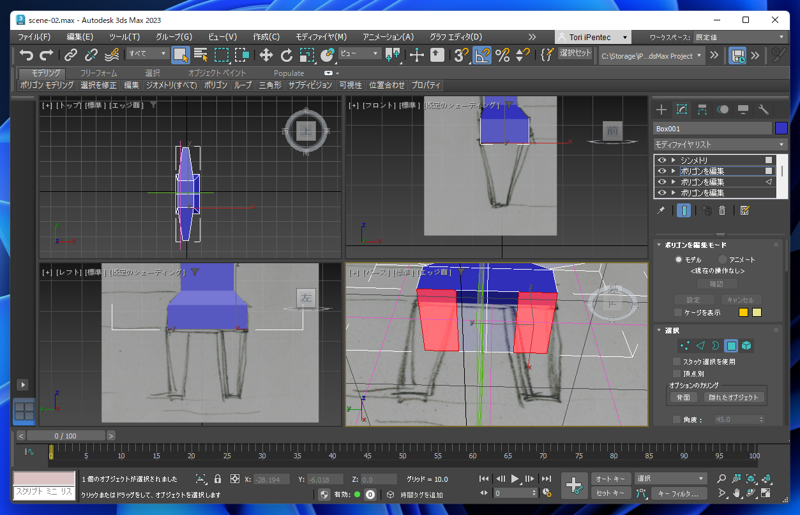Click Remove modifier trash icon

click(722, 210)
